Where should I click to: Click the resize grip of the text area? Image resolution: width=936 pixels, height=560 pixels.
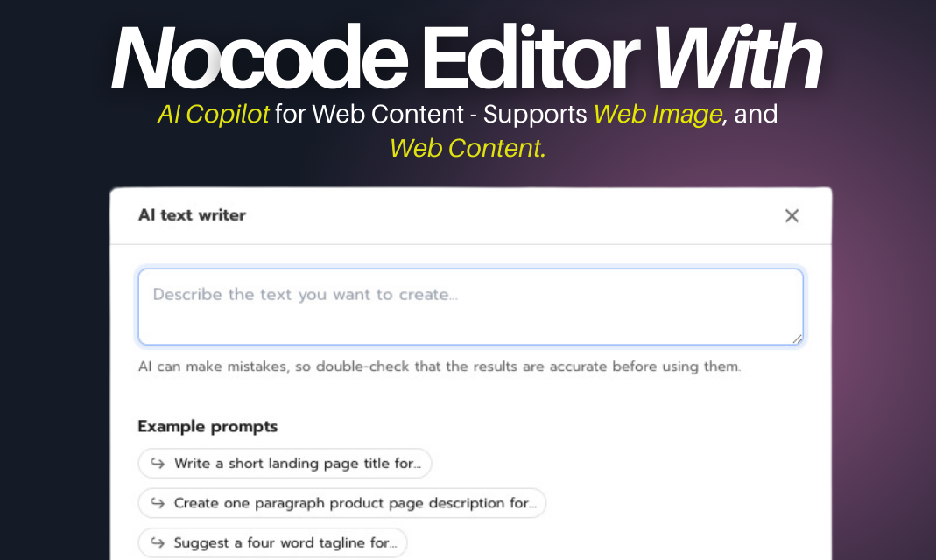click(797, 339)
